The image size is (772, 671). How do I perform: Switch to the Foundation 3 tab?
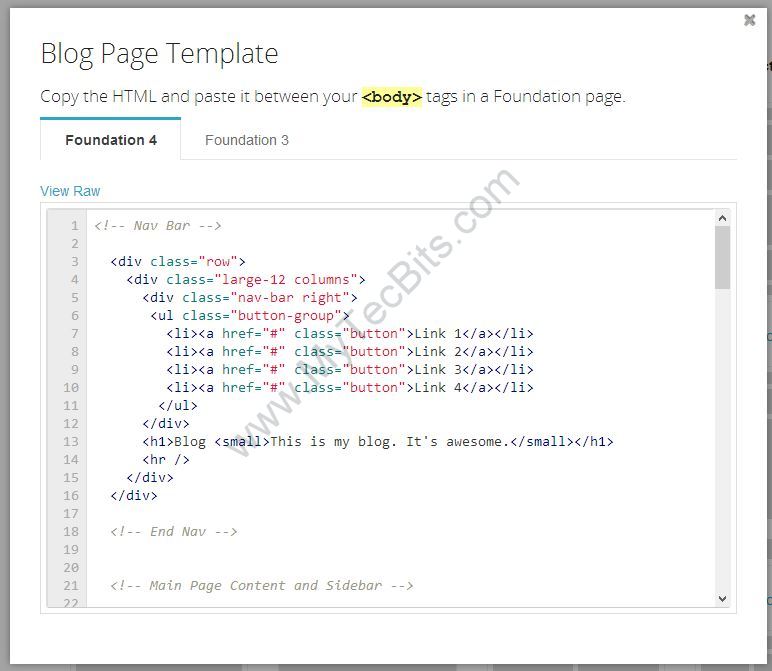coord(247,140)
